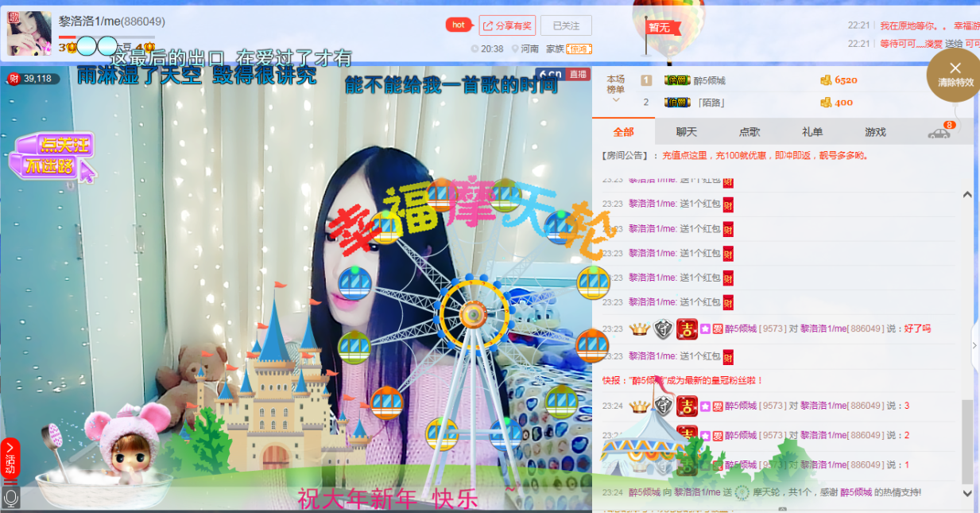
Task: Click the 吉 badge in message saying 2
Action: tap(687, 436)
